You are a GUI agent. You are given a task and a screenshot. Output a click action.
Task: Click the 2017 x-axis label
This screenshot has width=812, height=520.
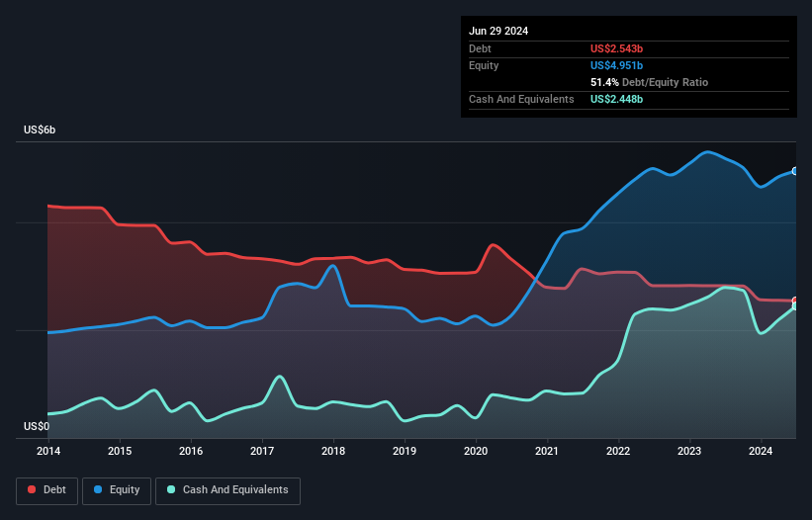pyautogui.click(x=262, y=451)
